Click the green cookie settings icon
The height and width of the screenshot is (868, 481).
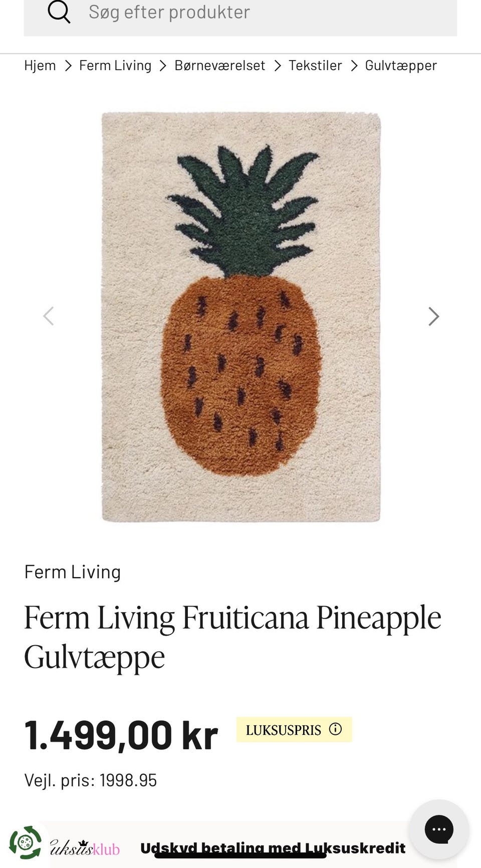(26, 843)
